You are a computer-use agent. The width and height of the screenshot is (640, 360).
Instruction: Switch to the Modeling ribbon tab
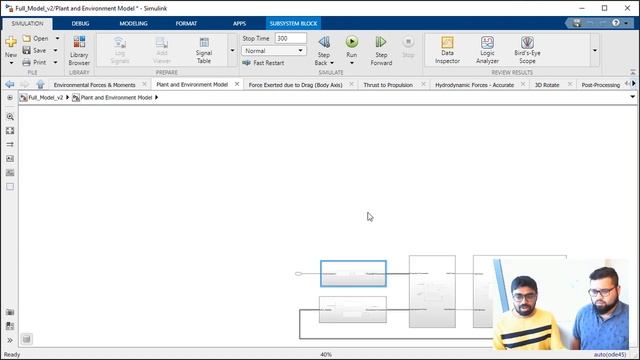[x=133, y=23]
